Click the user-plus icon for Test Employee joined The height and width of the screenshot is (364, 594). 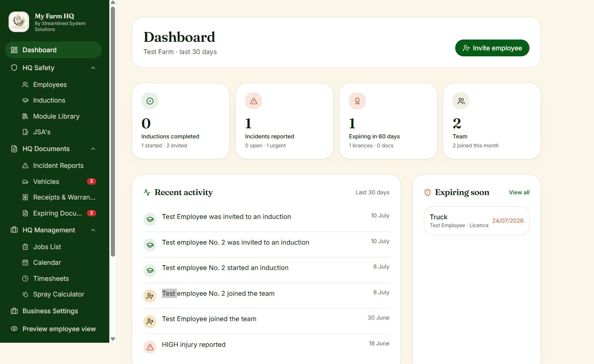pos(150,321)
